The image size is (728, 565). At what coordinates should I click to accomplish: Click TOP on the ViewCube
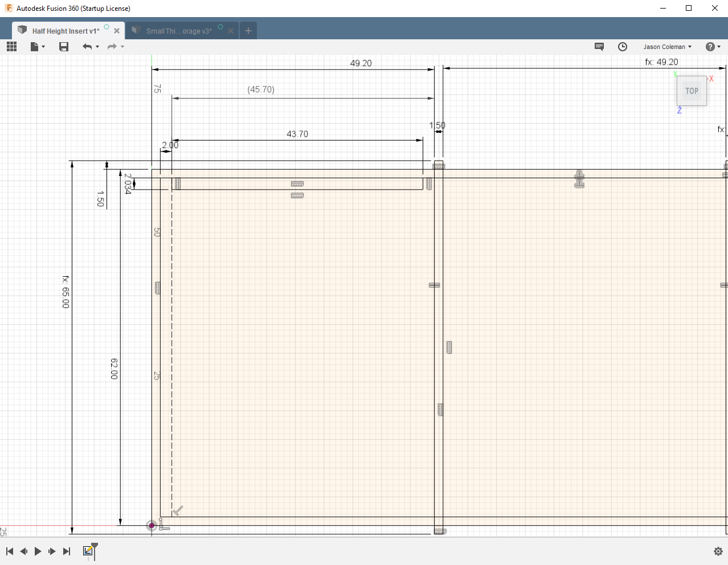692,91
